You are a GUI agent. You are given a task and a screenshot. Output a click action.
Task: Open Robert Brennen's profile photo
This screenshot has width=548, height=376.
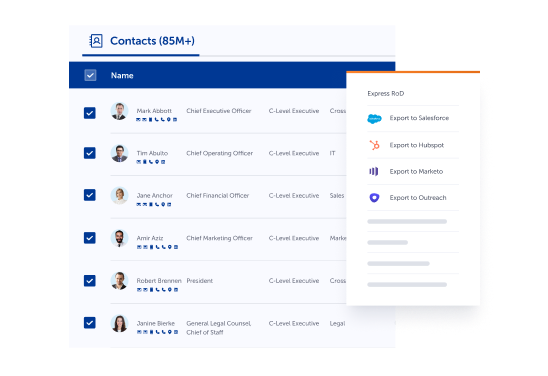(120, 281)
